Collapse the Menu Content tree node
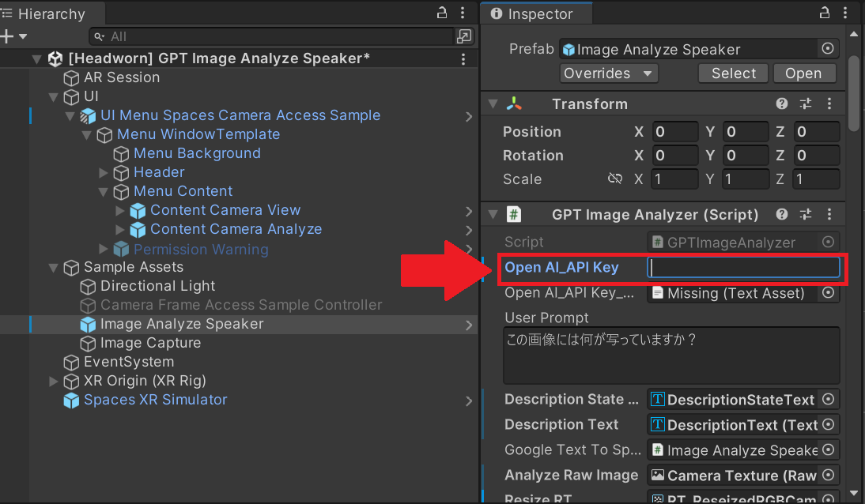The image size is (865, 504). point(104,192)
